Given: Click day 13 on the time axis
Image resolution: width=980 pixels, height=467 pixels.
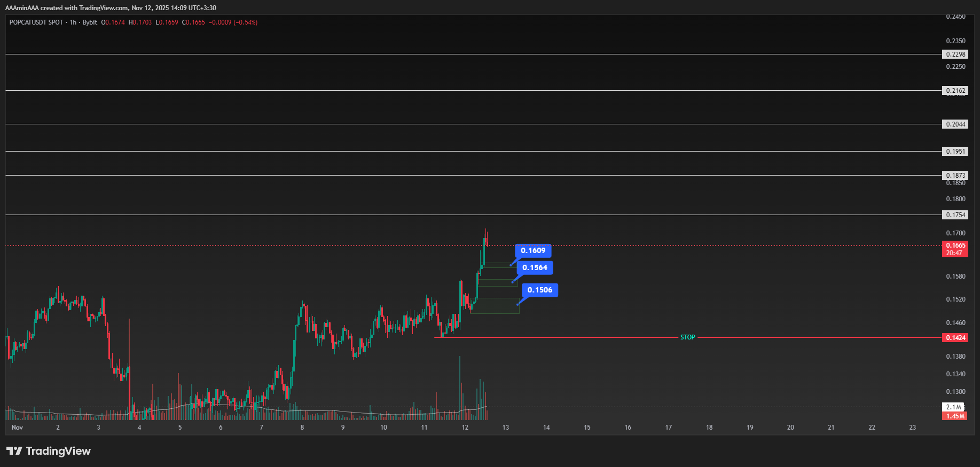Looking at the screenshot, I should pyautogui.click(x=506, y=428).
